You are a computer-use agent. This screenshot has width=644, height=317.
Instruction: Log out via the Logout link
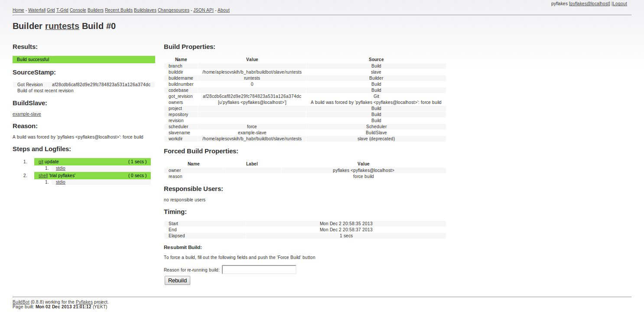(x=620, y=3)
